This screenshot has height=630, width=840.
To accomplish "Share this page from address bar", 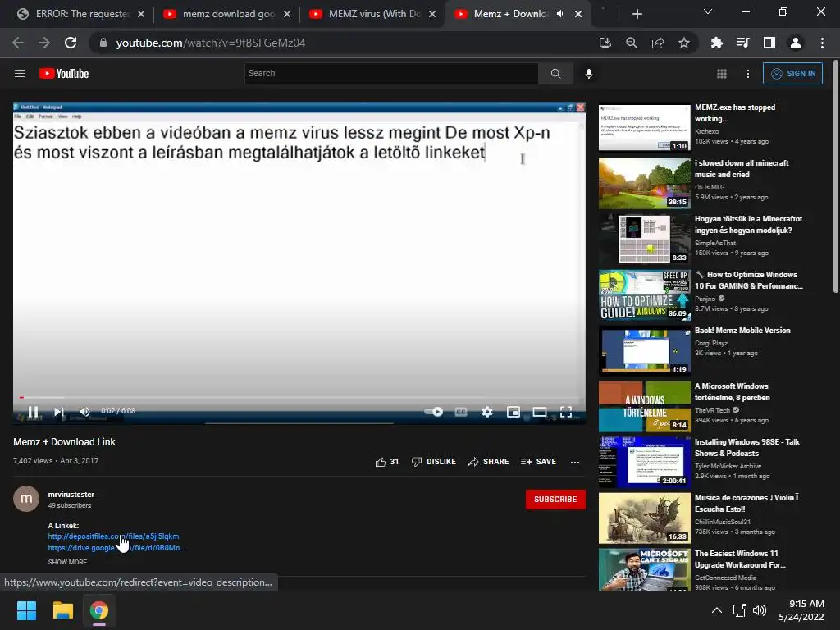I will point(657,43).
